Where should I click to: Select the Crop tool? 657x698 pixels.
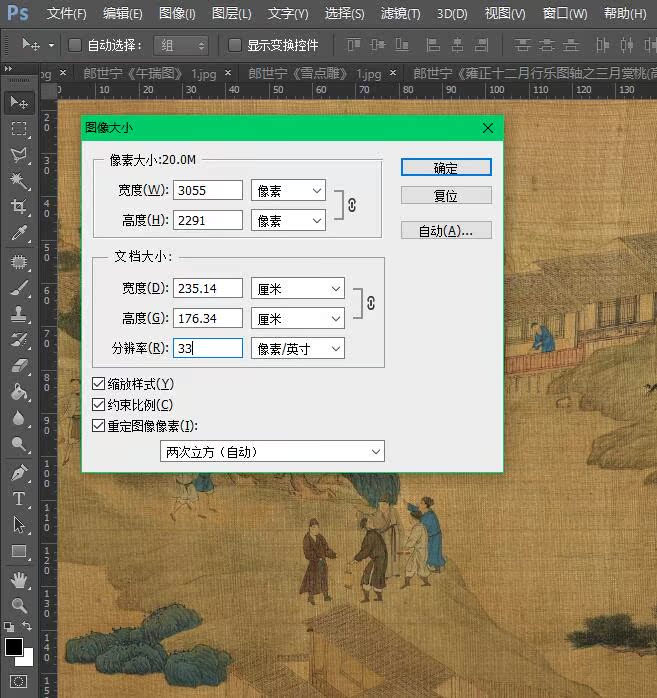tap(19, 206)
